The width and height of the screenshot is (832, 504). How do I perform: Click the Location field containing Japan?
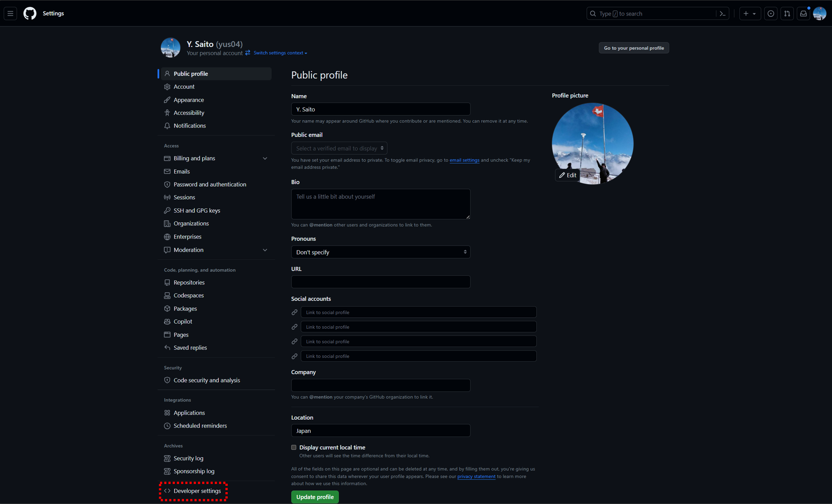click(381, 431)
